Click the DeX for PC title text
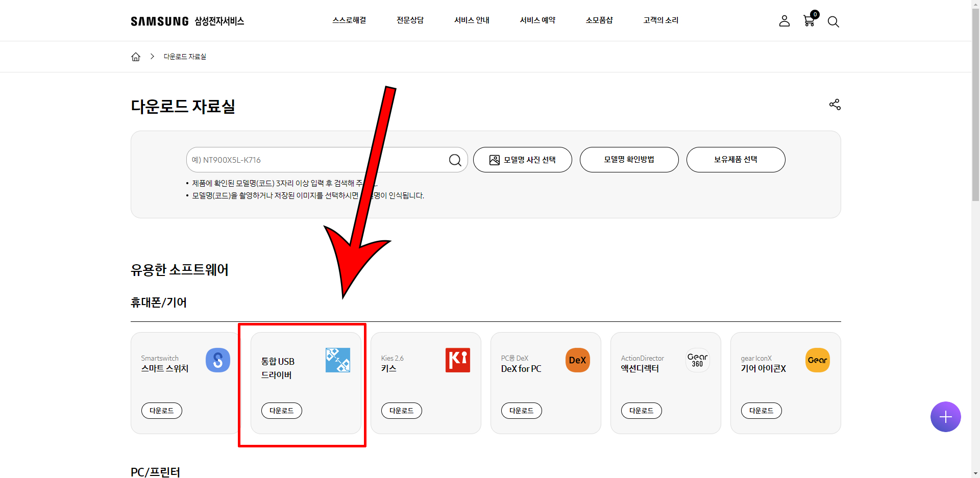 [521, 368]
